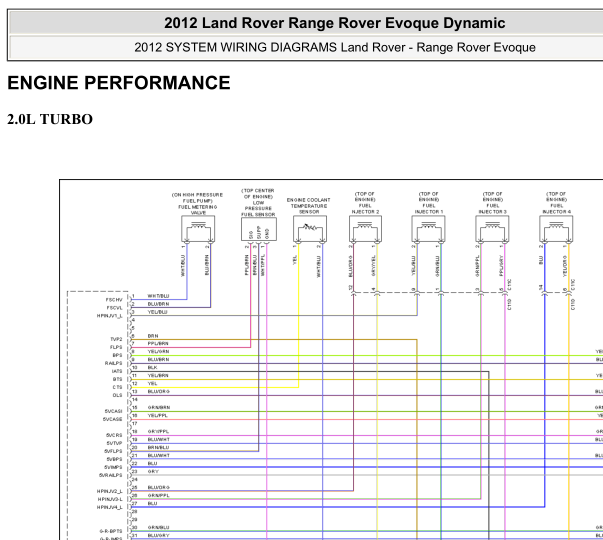The image size is (603, 540).
Task: Click the 'CTS' signal label
Action: (x=117, y=387)
